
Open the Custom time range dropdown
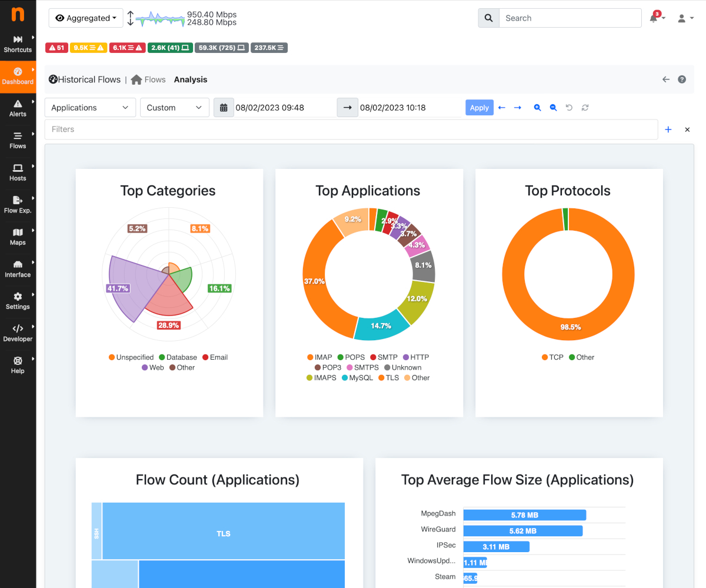click(x=174, y=107)
